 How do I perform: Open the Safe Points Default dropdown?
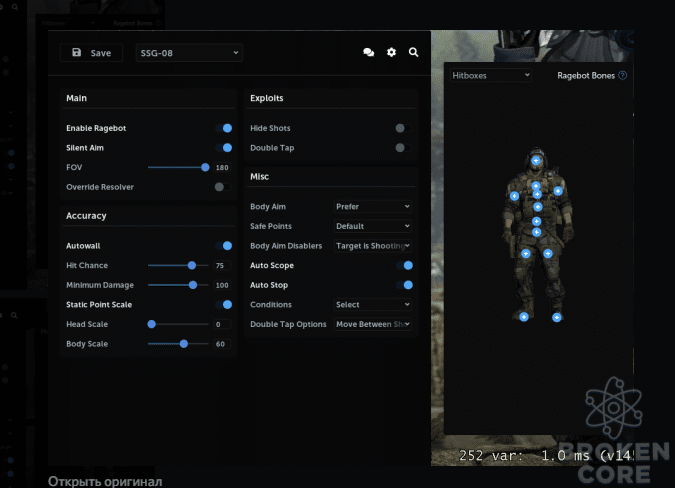(372, 226)
